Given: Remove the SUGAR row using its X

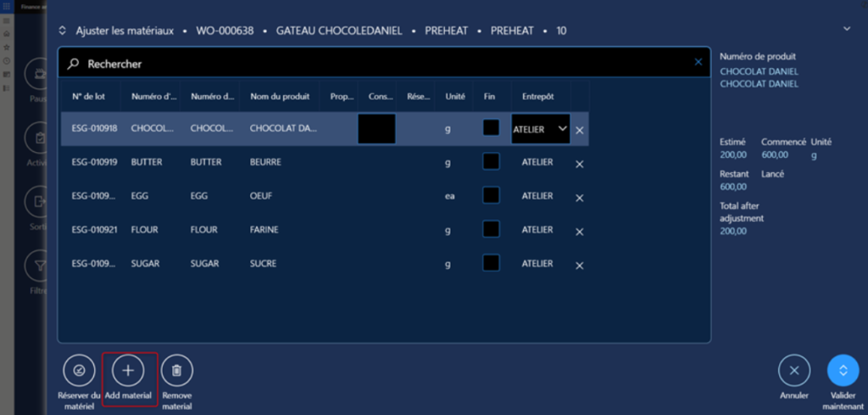Looking at the screenshot, I should coord(580,266).
